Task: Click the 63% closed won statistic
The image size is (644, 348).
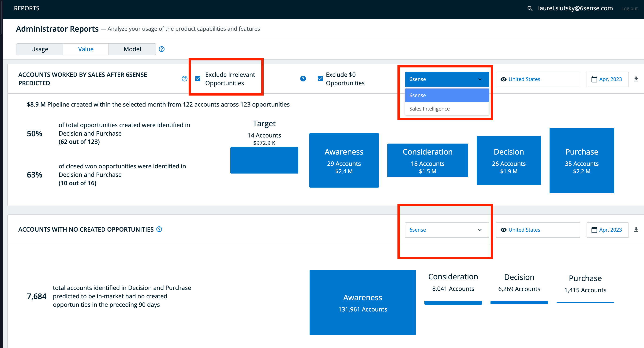Action: (x=34, y=175)
